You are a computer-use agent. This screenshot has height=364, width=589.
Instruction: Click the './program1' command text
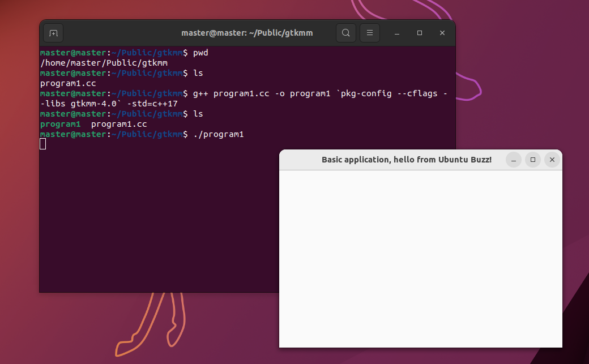(x=219, y=134)
